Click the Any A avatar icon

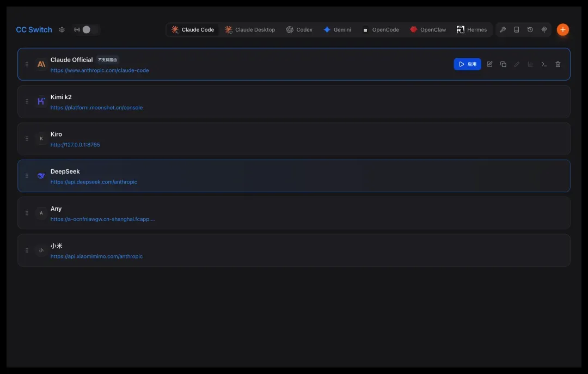coord(41,213)
